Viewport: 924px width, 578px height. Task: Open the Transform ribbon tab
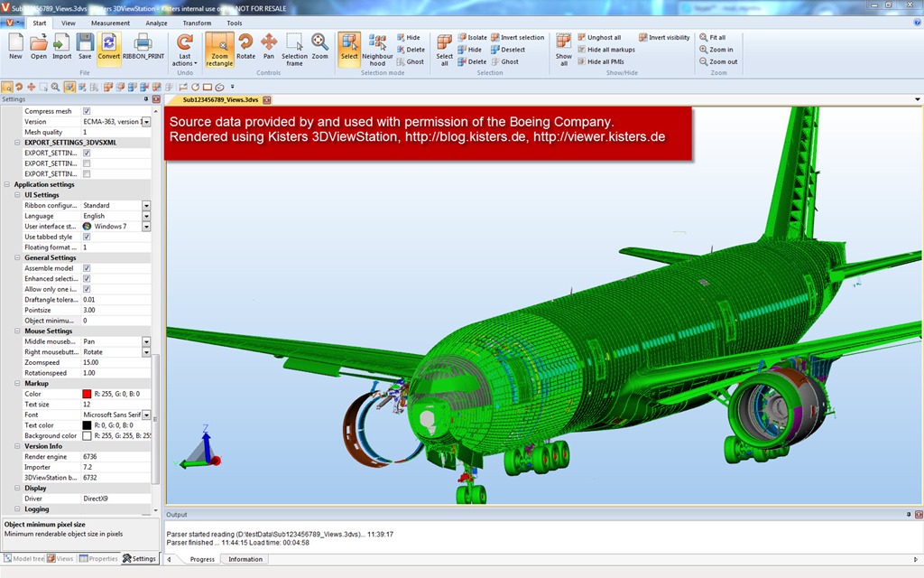[x=197, y=23]
